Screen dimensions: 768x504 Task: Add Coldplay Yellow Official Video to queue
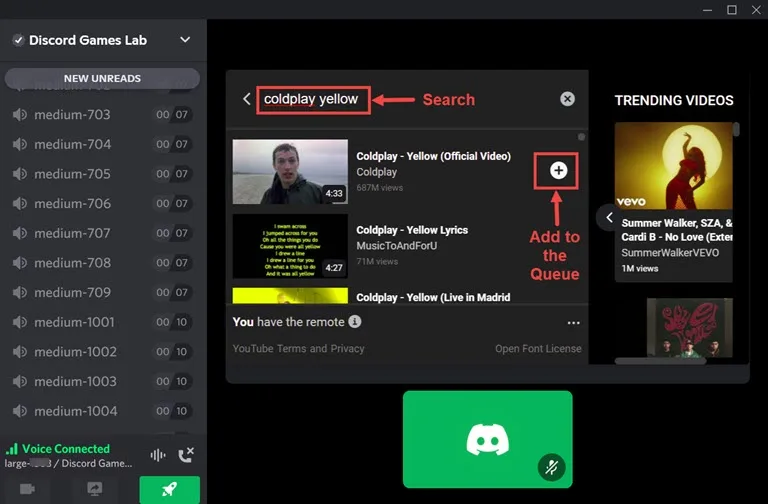[x=558, y=170]
